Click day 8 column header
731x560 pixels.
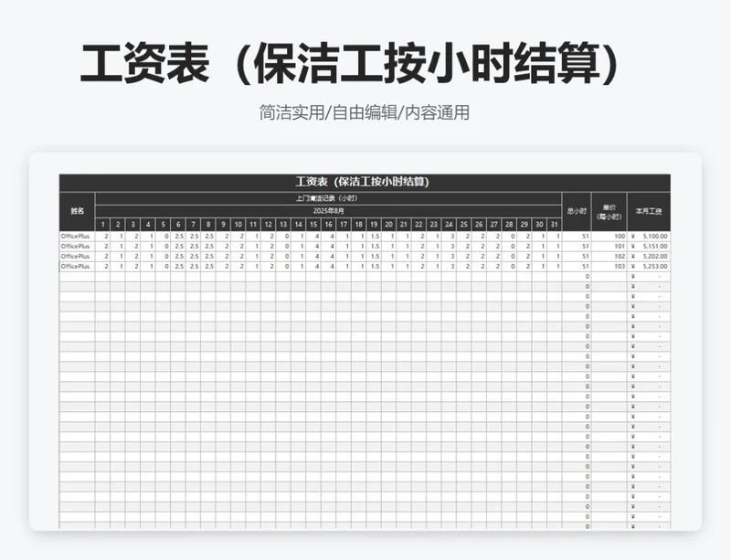click(208, 225)
